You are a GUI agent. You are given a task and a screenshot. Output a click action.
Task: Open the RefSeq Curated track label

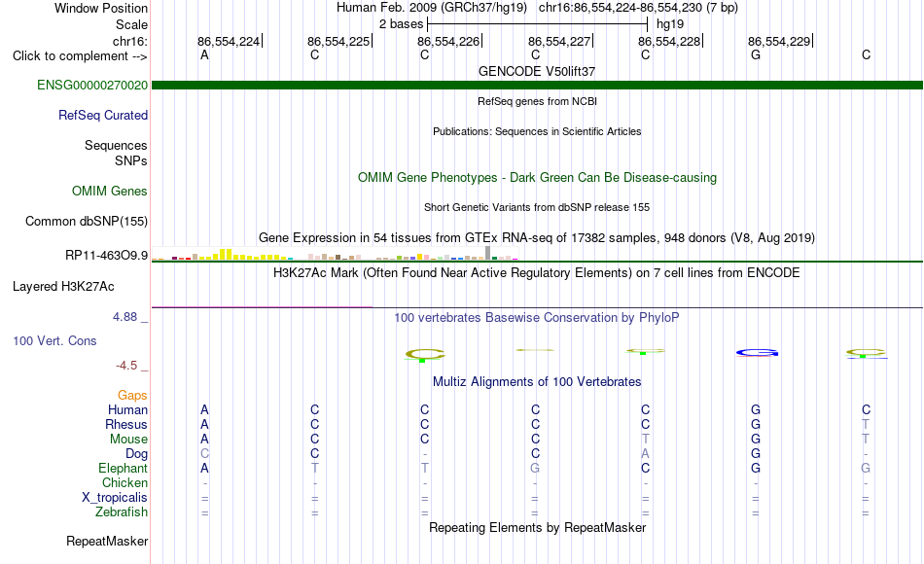point(103,115)
